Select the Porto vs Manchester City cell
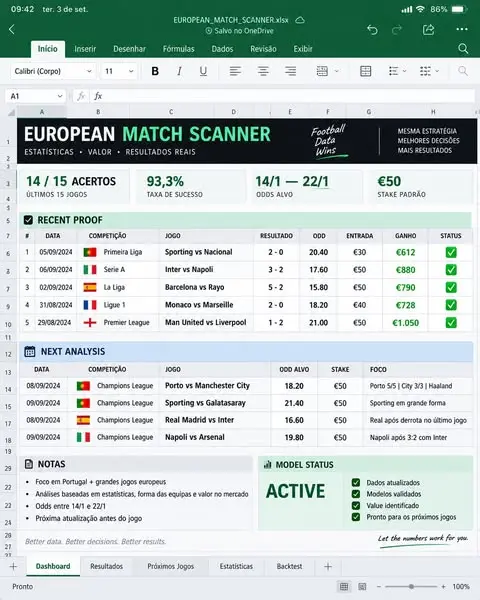480x600 pixels. click(x=214, y=386)
